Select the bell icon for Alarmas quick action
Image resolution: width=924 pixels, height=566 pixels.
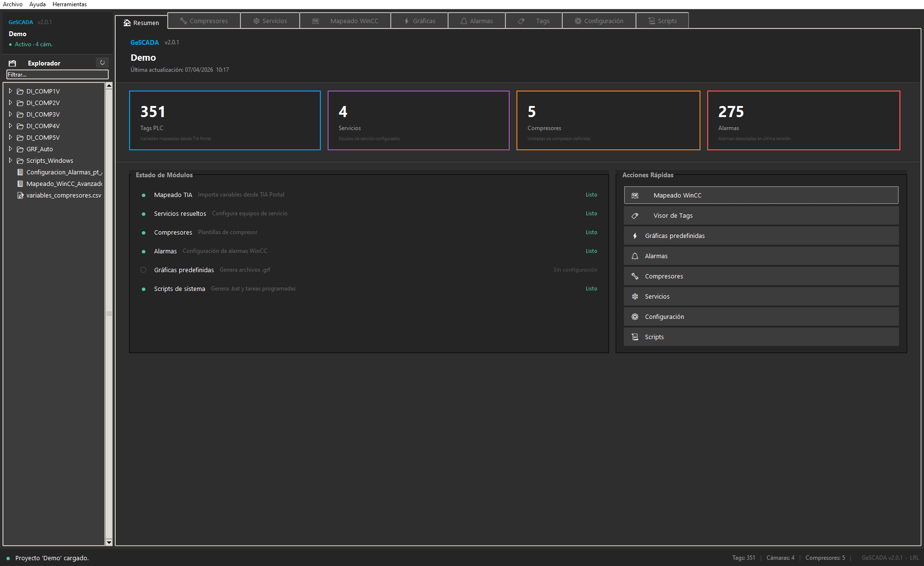pyautogui.click(x=635, y=256)
